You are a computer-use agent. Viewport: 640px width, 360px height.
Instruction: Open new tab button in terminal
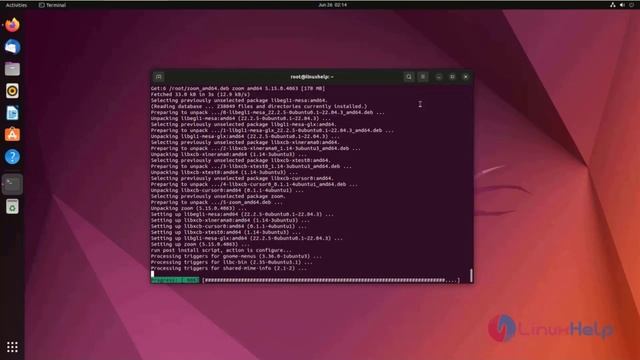coord(159,77)
